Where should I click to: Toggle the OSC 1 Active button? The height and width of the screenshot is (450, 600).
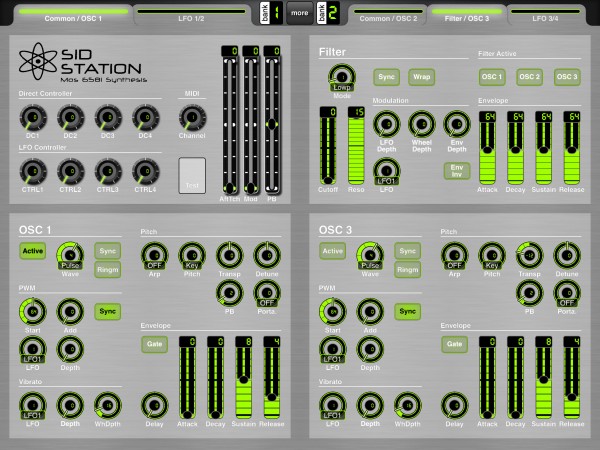33,251
